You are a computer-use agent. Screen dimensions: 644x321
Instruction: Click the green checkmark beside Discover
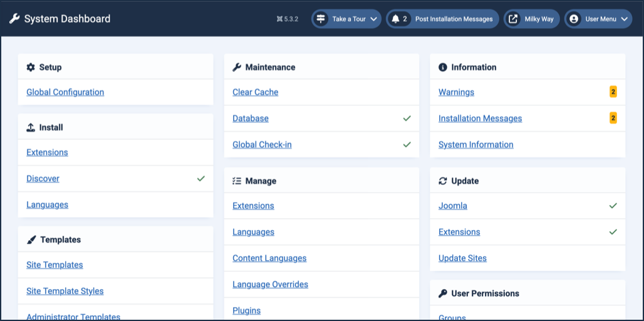201,179
